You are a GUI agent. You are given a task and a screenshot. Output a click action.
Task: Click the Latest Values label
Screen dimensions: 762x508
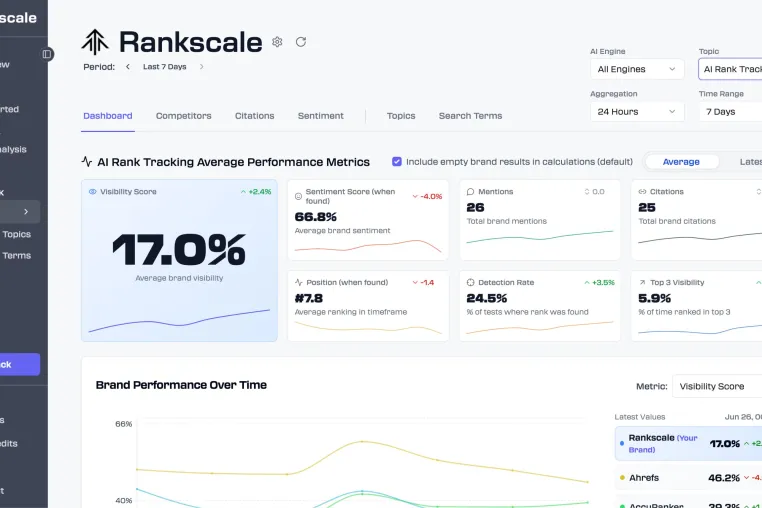[x=640, y=417]
